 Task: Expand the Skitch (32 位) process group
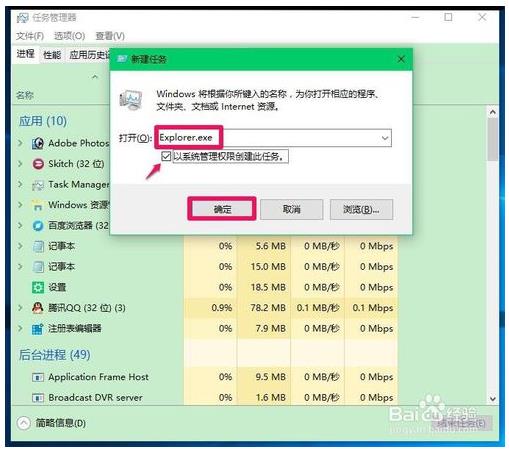(x=20, y=164)
